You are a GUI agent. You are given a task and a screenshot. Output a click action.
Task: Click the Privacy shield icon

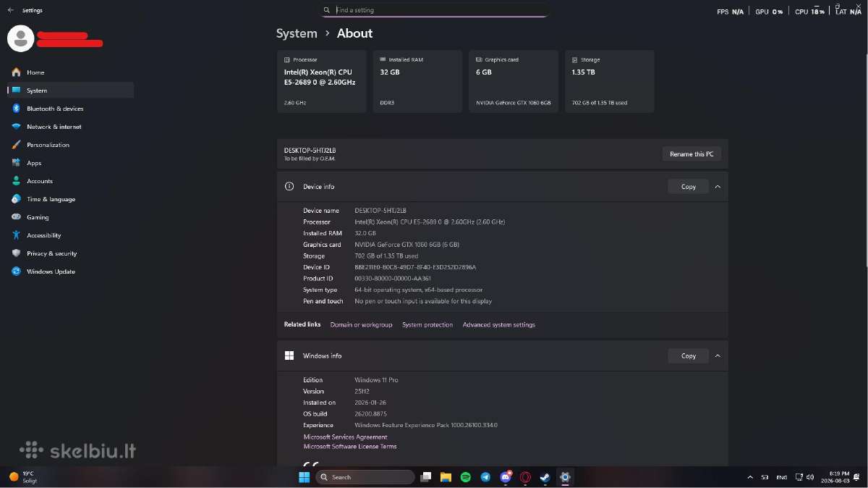point(16,253)
